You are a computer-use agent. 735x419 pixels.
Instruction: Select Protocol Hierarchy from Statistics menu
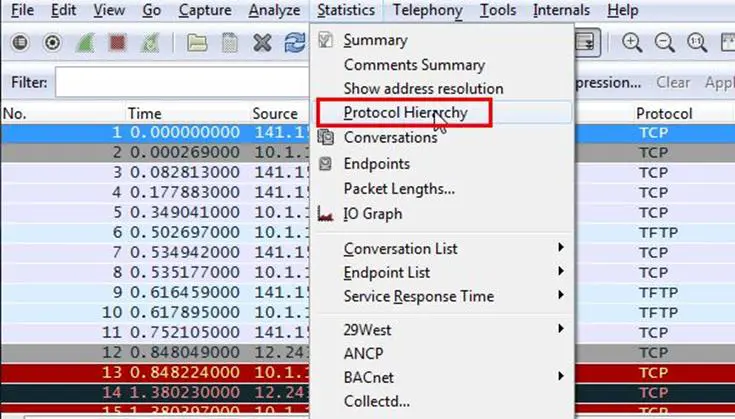coord(405,113)
